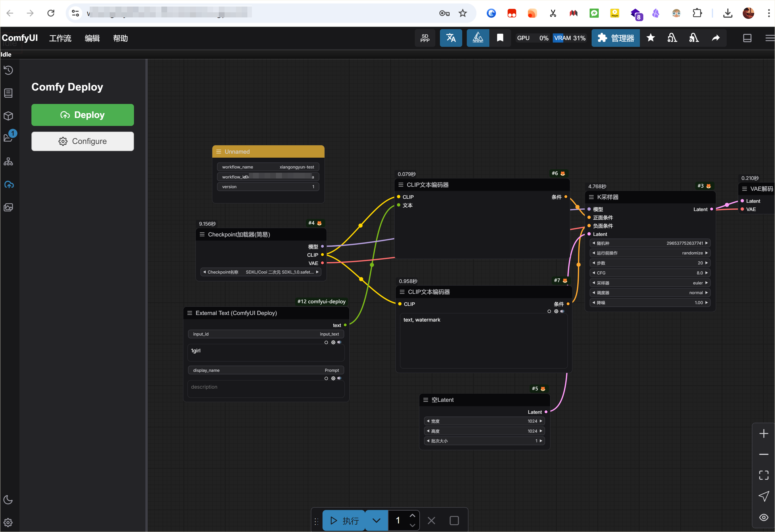Open the 采样器 euler dropdown
This screenshot has width=775, height=532.
650,283
